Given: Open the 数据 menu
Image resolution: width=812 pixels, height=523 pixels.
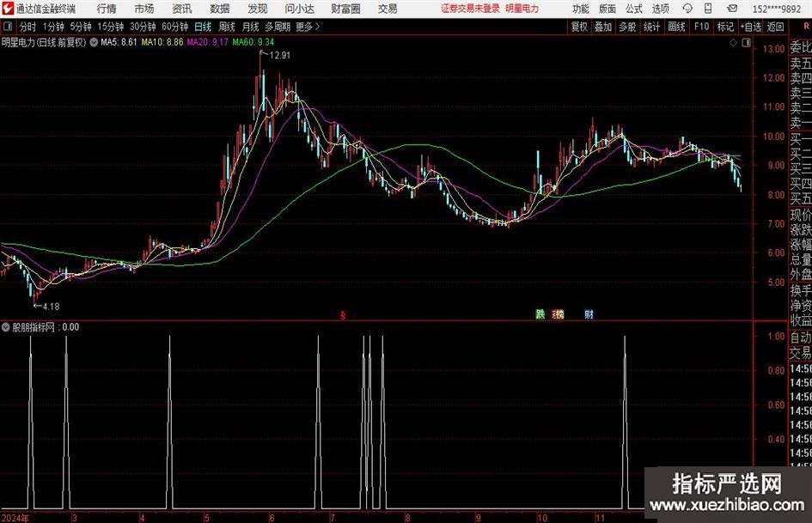Looking at the screenshot, I should tap(220, 9).
